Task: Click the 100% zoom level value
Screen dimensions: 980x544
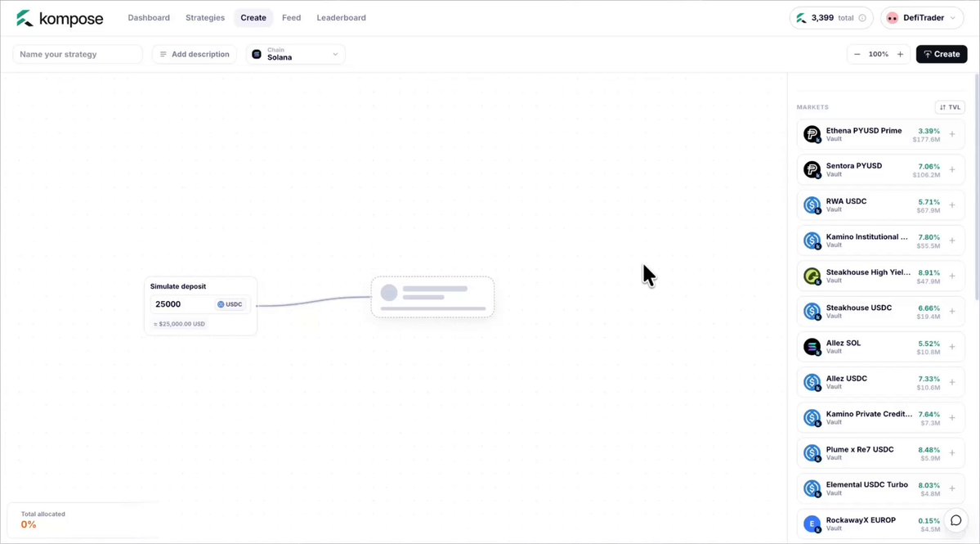Action: (x=878, y=54)
